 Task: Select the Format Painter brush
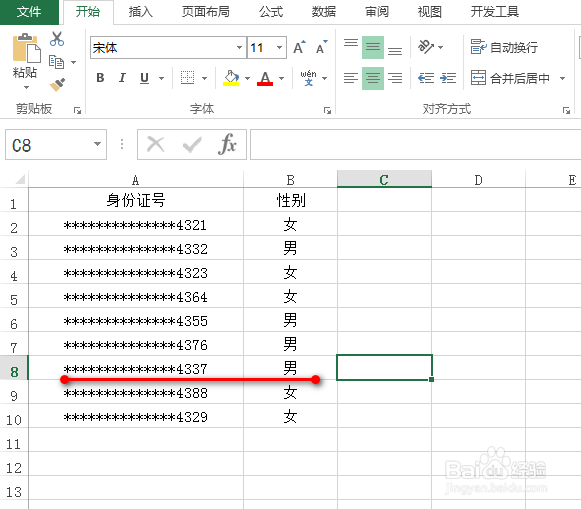57,84
